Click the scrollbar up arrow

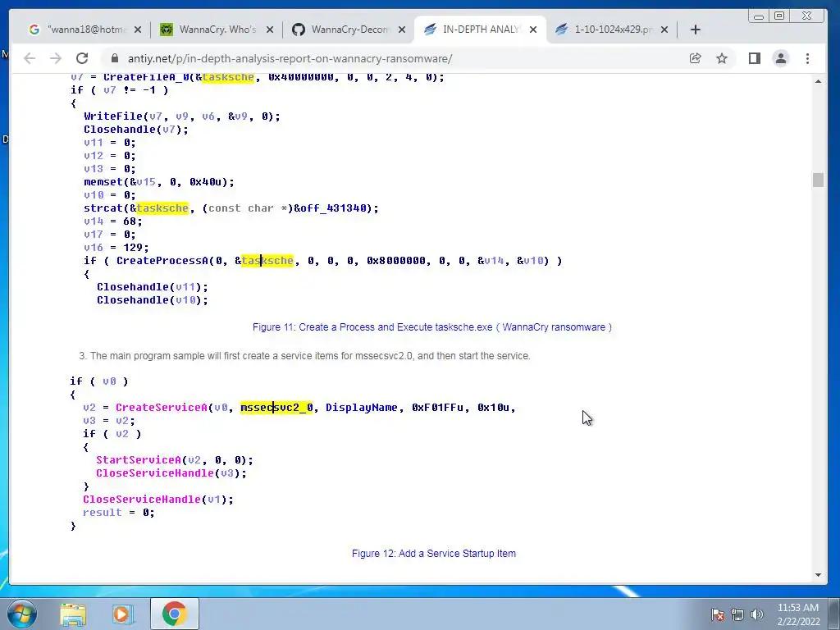tap(818, 81)
